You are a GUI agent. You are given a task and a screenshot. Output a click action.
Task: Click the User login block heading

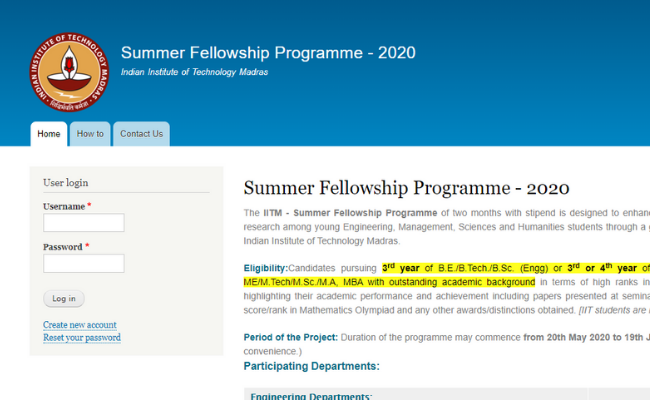pyautogui.click(x=66, y=183)
